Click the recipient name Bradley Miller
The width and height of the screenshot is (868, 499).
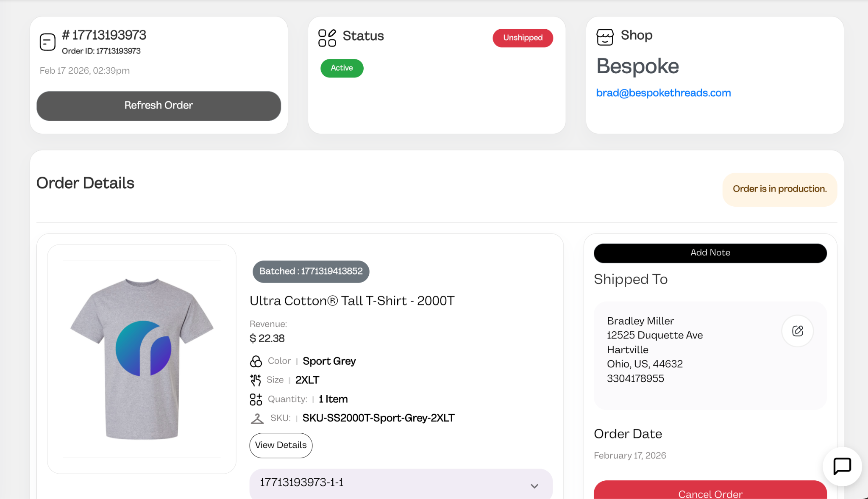[x=640, y=321]
